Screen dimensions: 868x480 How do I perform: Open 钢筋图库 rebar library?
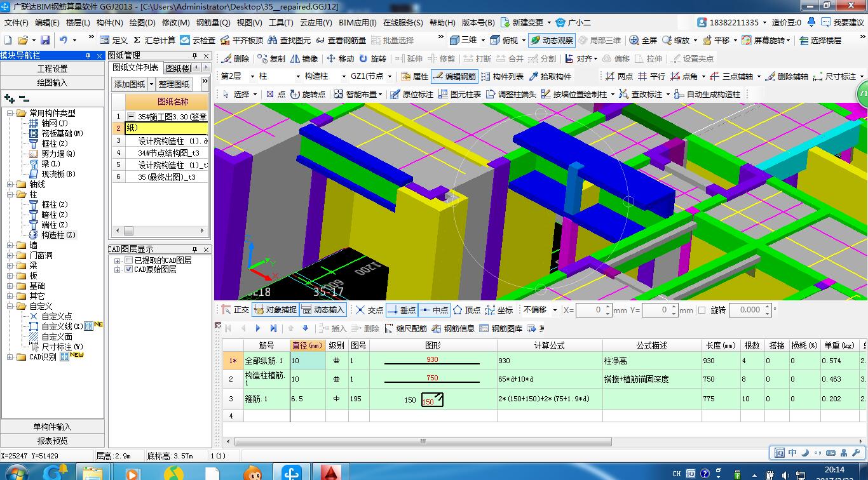coord(501,328)
